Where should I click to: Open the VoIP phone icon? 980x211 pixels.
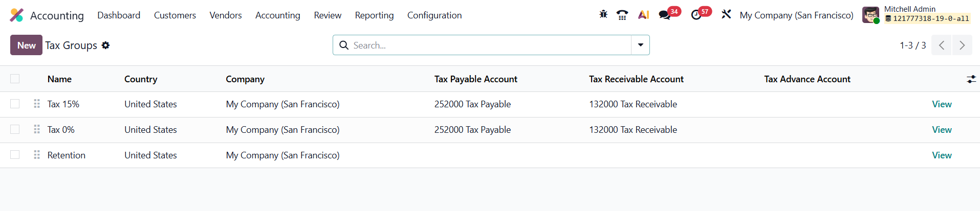[622, 15]
